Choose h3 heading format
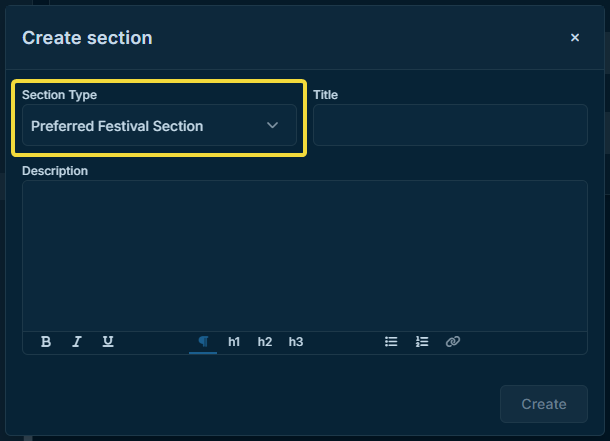 click(296, 342)
